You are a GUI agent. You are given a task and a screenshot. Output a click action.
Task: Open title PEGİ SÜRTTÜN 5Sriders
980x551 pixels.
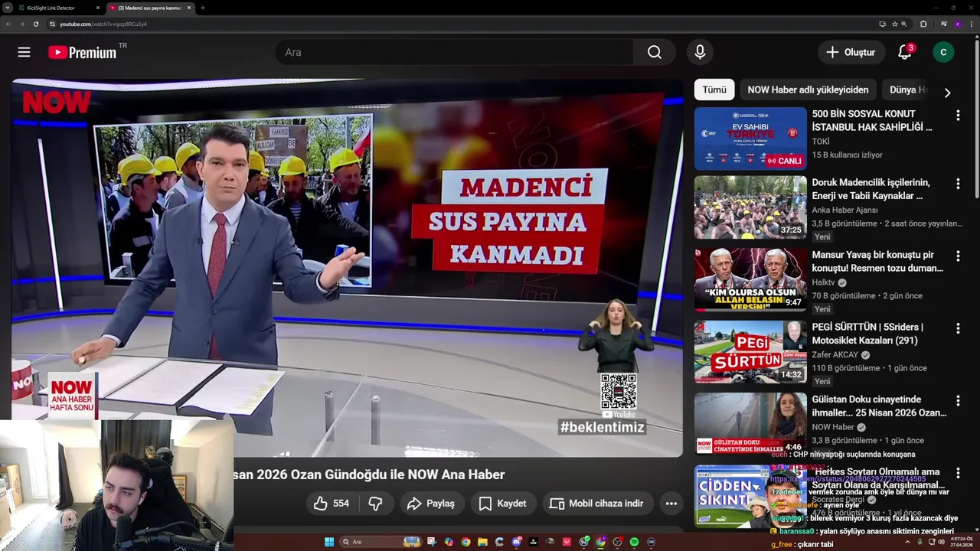pos(867,334)
